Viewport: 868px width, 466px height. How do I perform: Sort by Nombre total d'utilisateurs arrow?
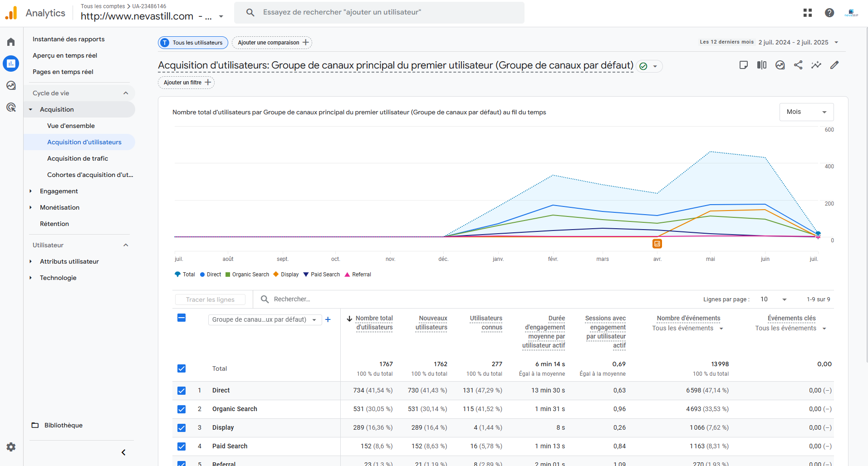click(x=349, y=319)
